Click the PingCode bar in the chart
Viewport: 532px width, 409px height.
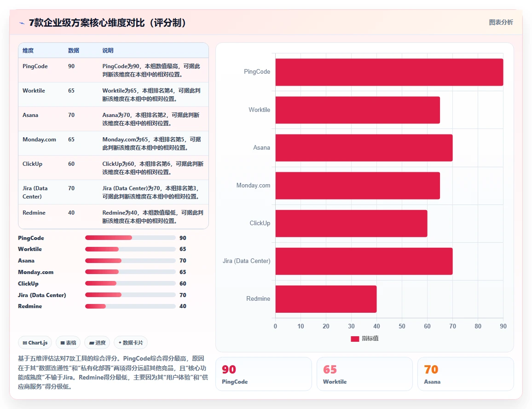tap(389, 72)
